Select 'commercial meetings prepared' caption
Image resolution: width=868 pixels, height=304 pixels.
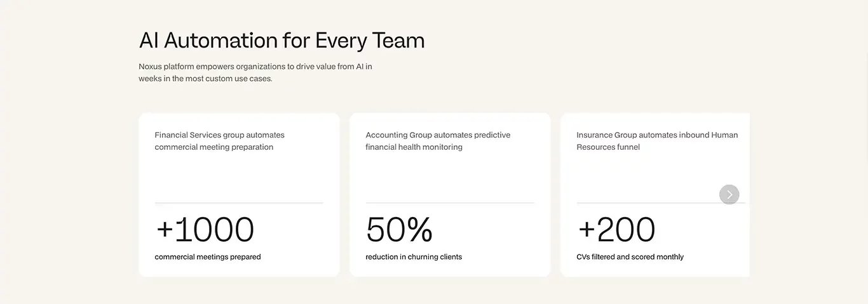point(208,257)
